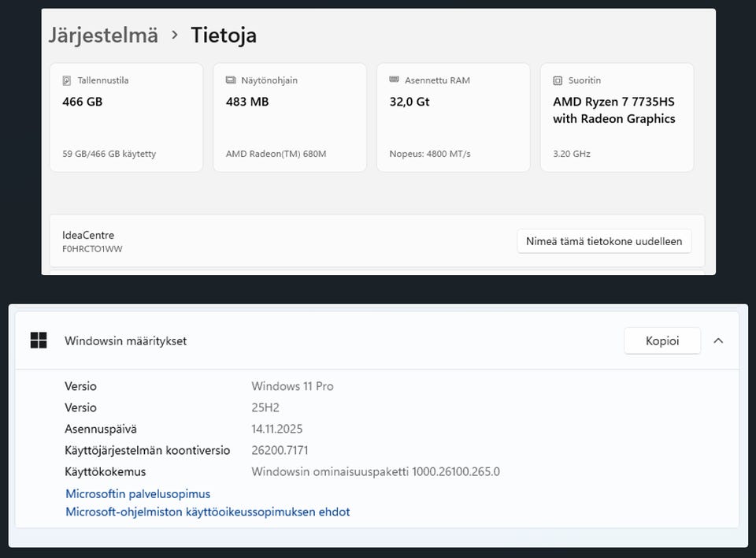
Task: Open the Microsoftin palvelusopimus link
Action: (138, 494)
